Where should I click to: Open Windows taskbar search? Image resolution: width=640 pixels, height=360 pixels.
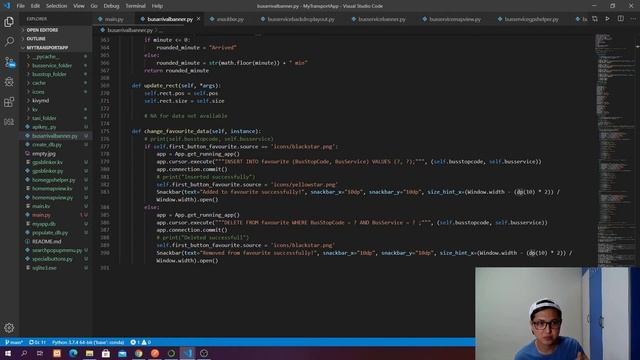[x=24, y=353]
